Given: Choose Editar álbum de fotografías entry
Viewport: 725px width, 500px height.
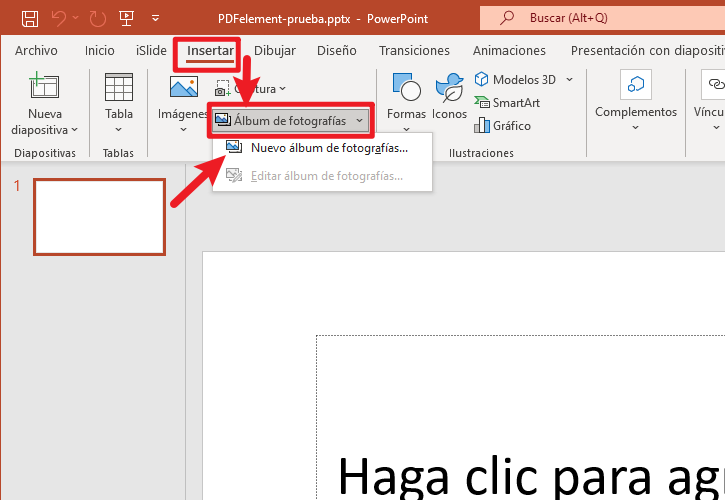Looking at the screenshot, I should click(322, 176).
